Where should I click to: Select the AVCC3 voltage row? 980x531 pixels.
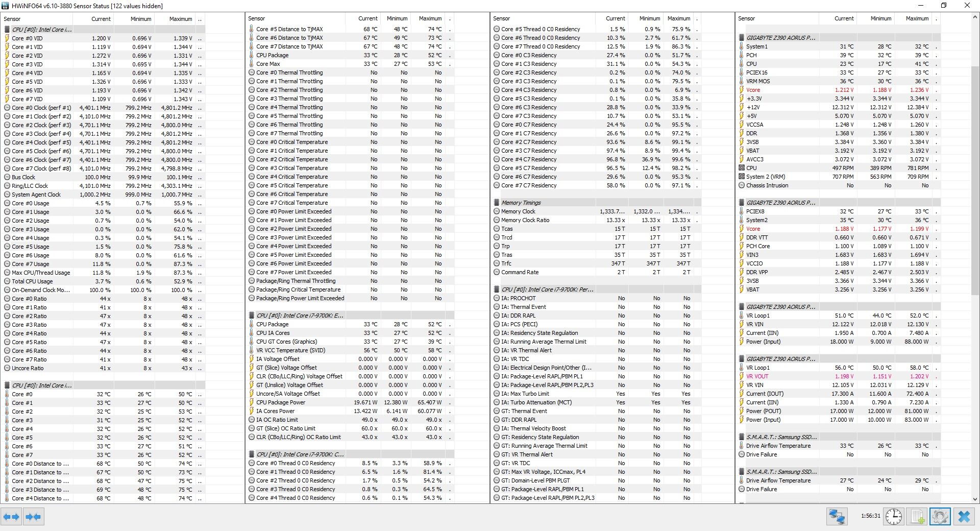[839, 159]
